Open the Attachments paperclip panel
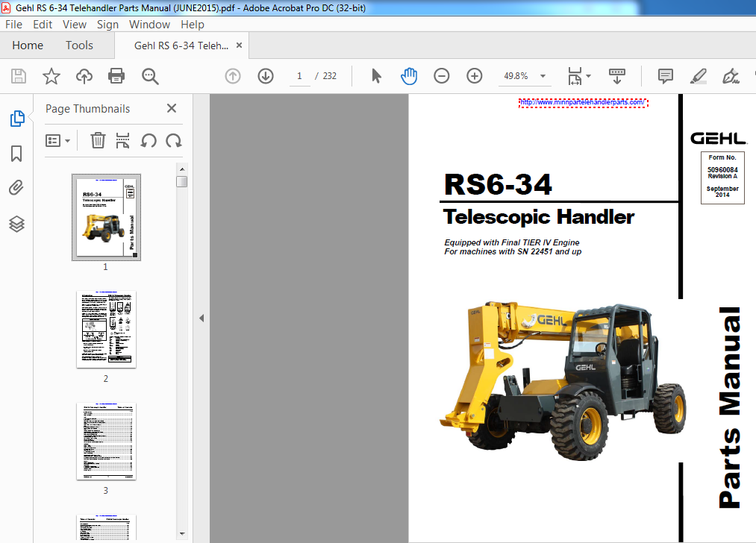756x543 pixels. click(16, 187)
